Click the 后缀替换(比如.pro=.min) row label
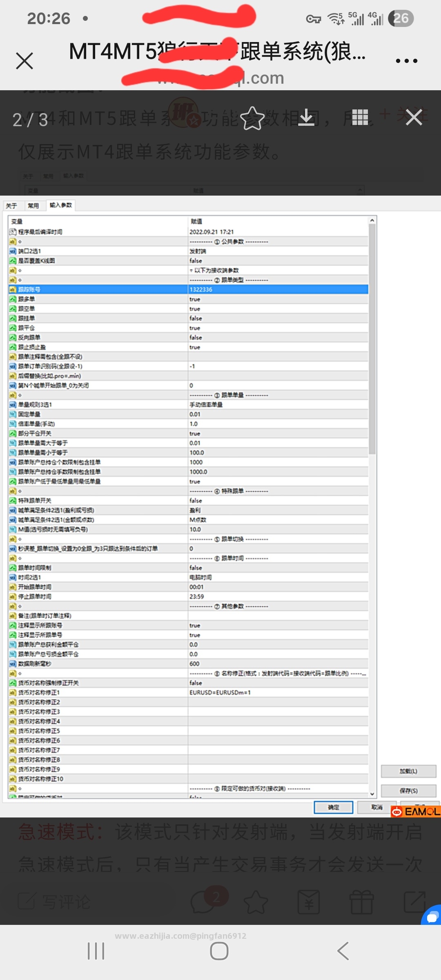The image size is (441, 980). coord(49,376)
